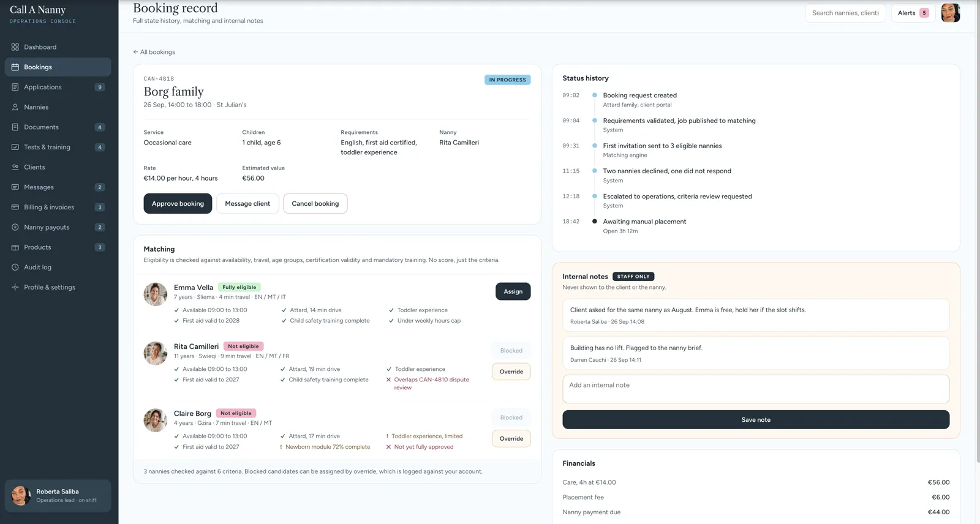Select the Tests & training icon
The image size is (980, 524).
(15, 147)
